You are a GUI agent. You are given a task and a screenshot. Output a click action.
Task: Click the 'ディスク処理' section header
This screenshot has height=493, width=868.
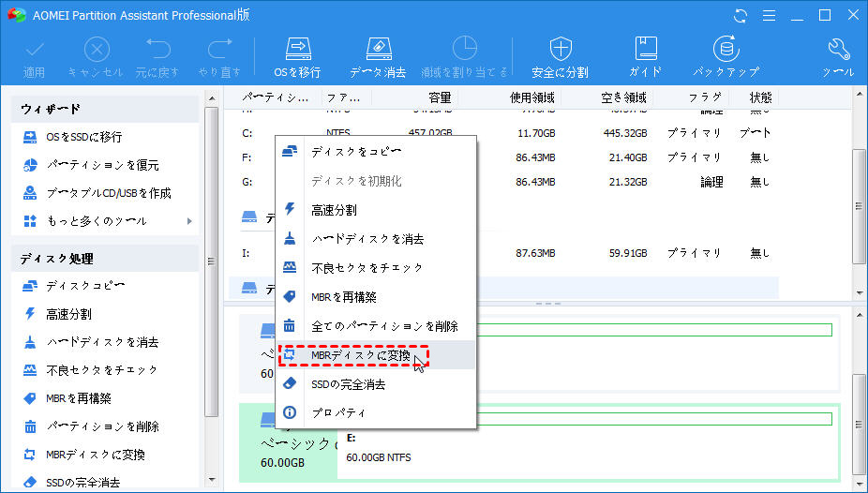tap(105, 259)
